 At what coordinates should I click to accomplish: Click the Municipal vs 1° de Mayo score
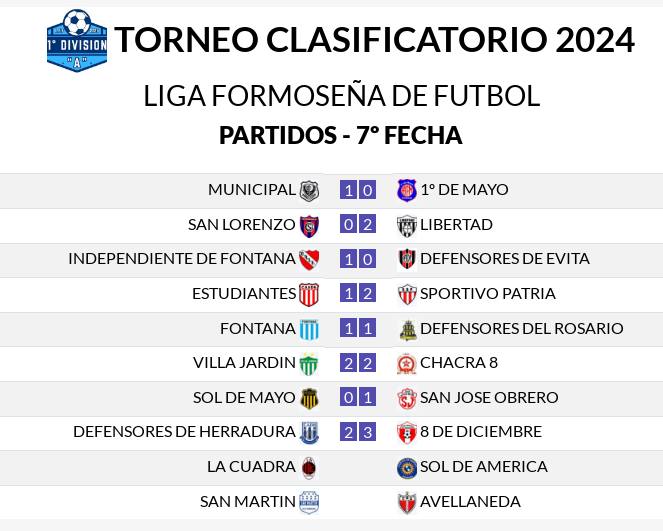[358, 190]
